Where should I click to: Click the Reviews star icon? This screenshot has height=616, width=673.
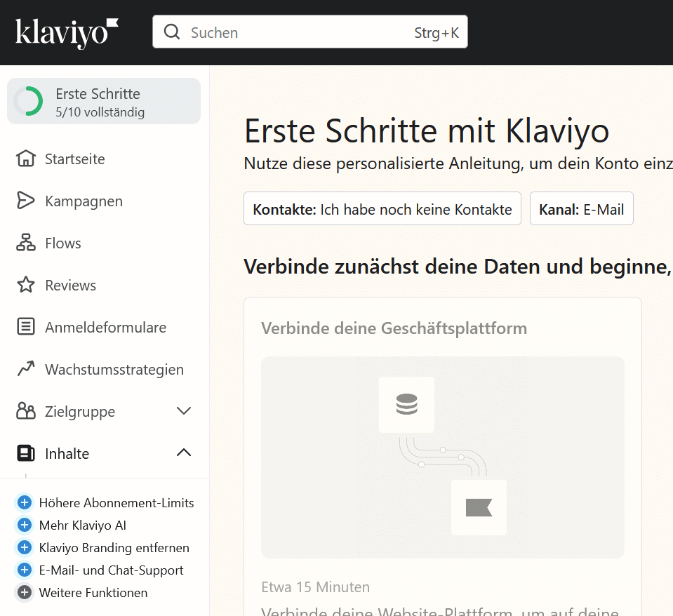coord(26,284)
